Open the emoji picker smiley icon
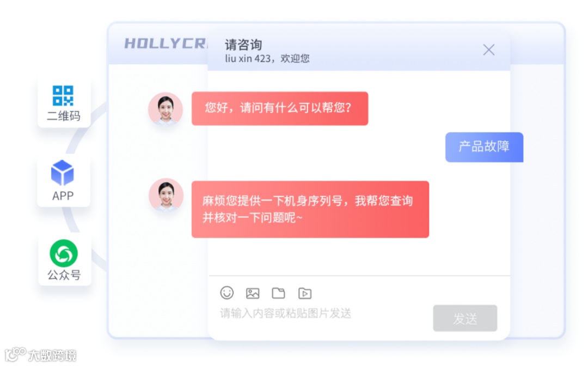This screenshot has width=588, height=366. 227,292
